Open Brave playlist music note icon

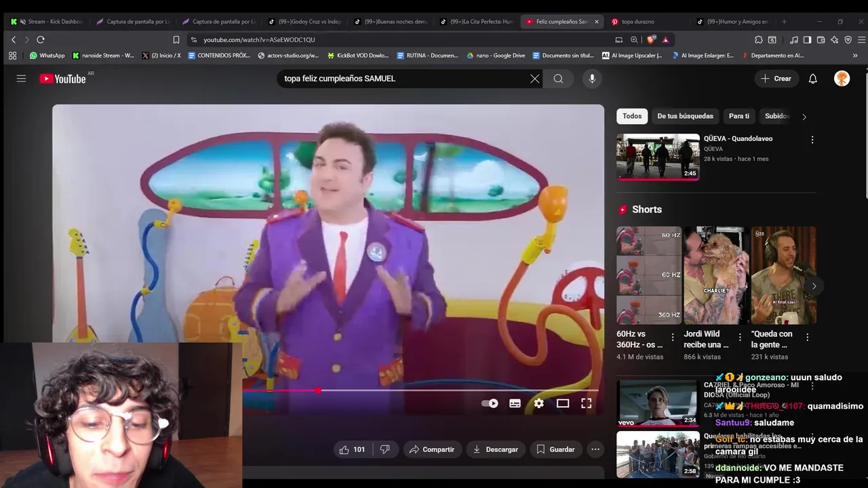[x=793, y=40]
